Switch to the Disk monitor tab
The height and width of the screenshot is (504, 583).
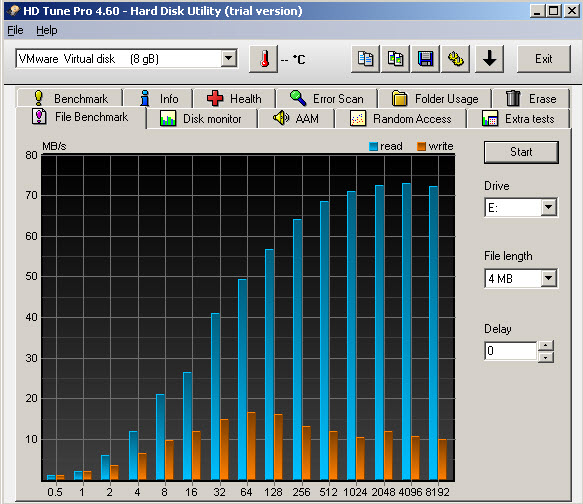coord(202,119)
